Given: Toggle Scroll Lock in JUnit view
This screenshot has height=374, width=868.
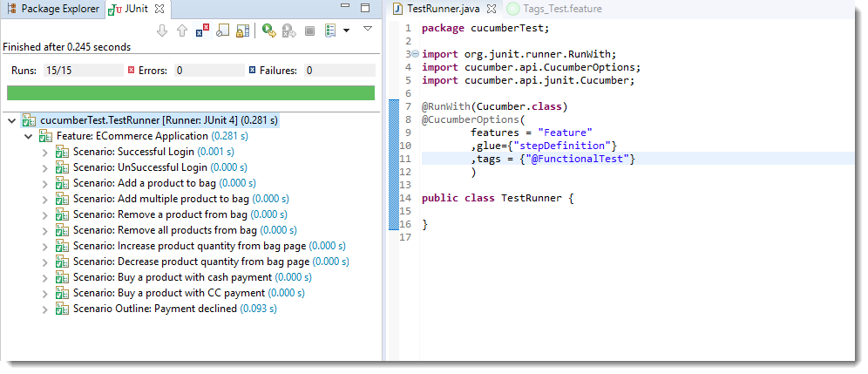Looking at the screenshot, I should [x=242, y=31].
